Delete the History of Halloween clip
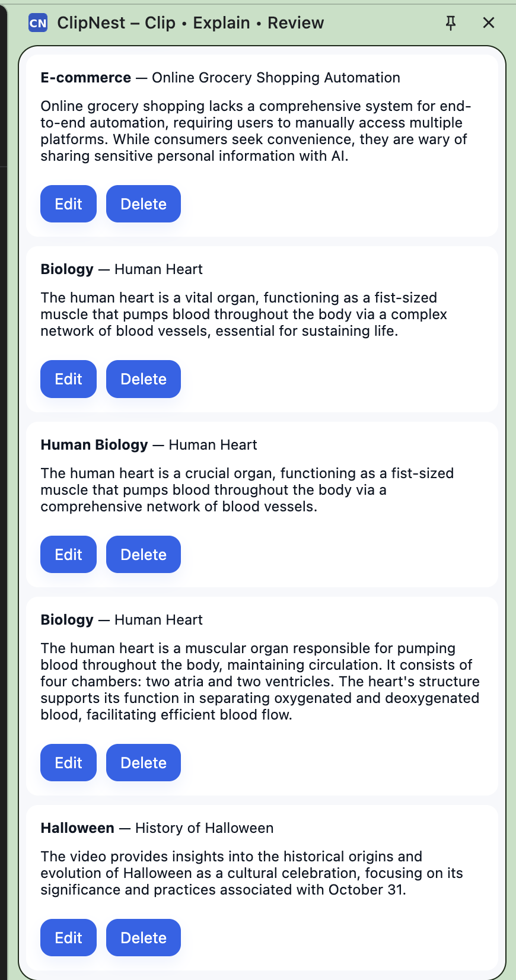 (144, 938)
